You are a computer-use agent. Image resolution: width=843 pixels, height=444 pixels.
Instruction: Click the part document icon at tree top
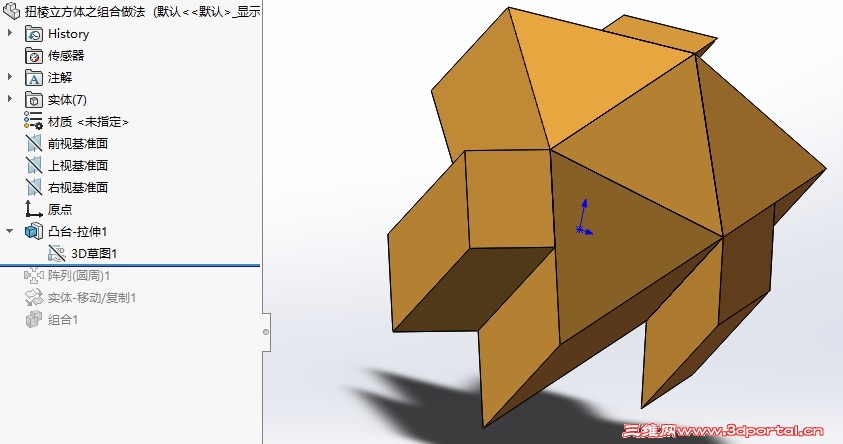point(11,11)
